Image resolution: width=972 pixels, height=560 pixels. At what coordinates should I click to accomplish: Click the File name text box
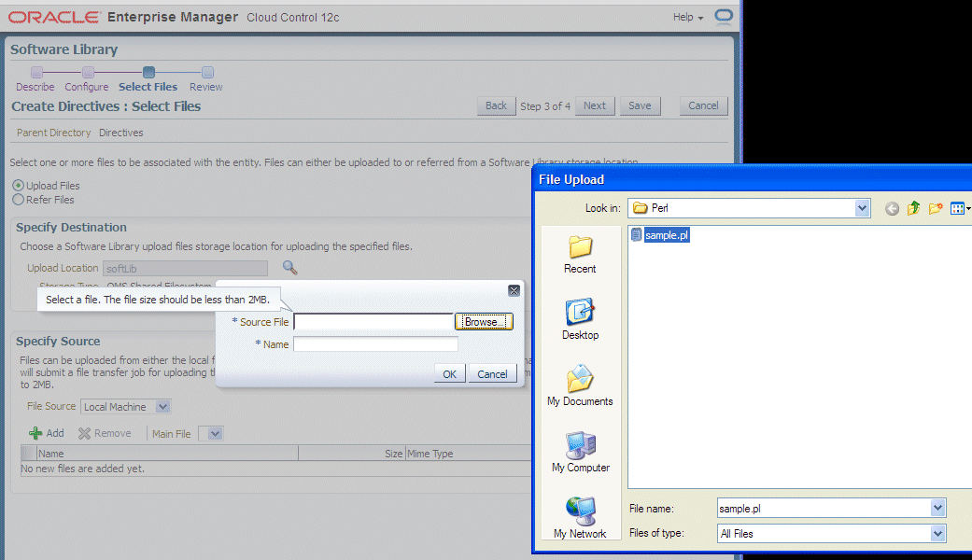[824, 508]
